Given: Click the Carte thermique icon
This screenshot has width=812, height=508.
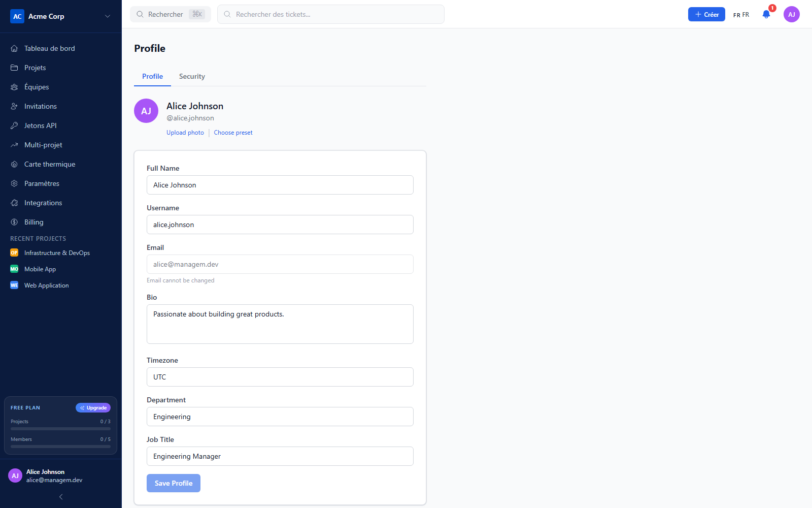Looking at the screenshot, I should tap(14, 164).
